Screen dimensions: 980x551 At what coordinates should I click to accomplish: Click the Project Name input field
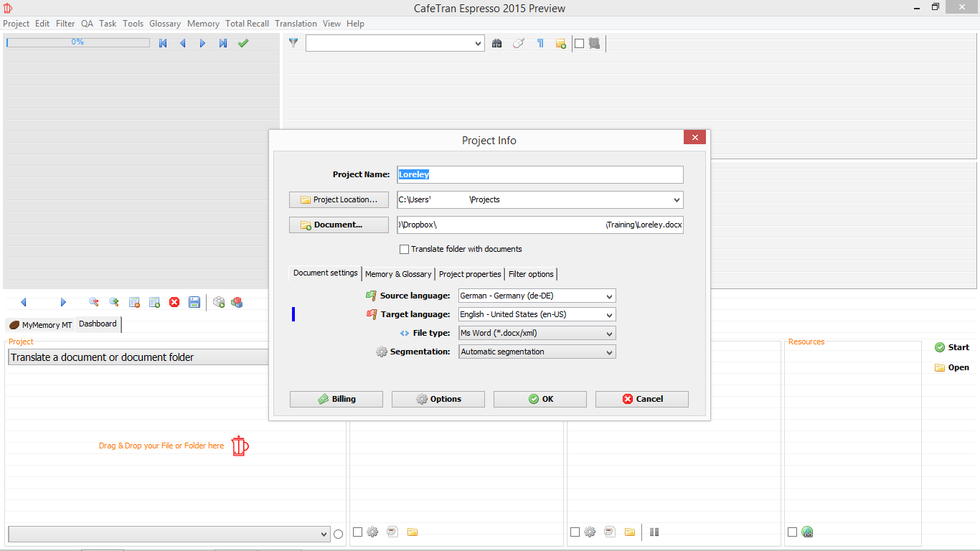coord(540,174)
